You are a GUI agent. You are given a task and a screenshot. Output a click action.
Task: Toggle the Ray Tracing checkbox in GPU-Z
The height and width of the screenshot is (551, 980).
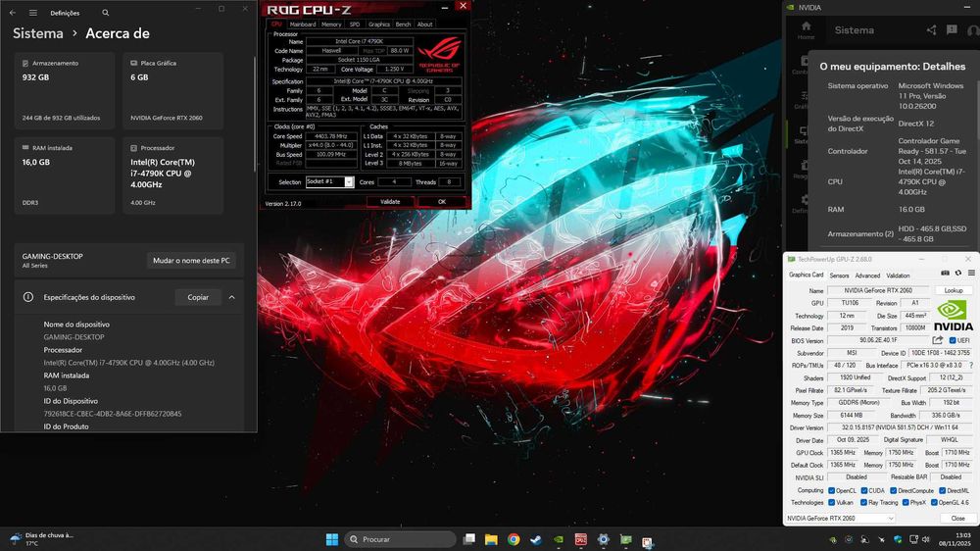tap(863, 502)
